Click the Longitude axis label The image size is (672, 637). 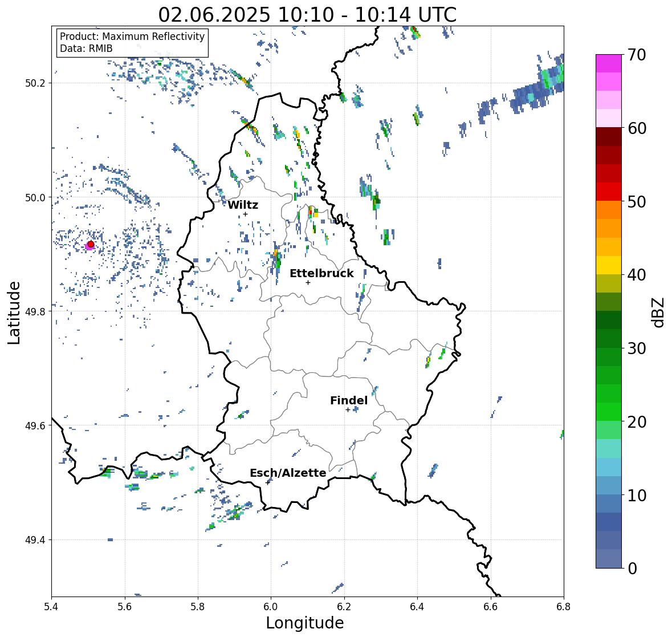305,623
